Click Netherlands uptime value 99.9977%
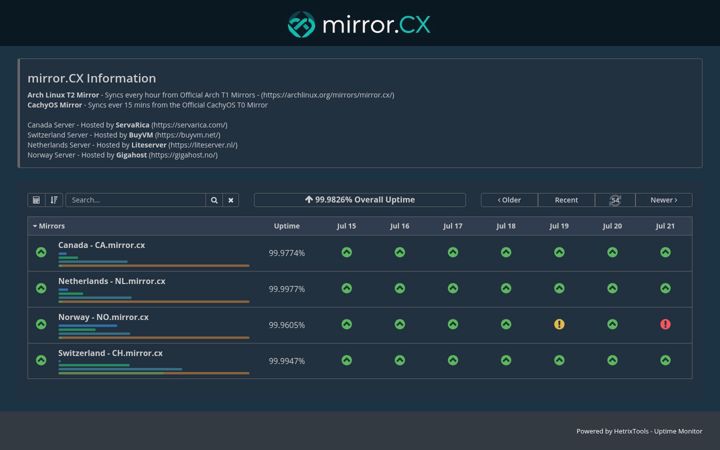Screen dimensions: 720x450 [x=287, y=289]
